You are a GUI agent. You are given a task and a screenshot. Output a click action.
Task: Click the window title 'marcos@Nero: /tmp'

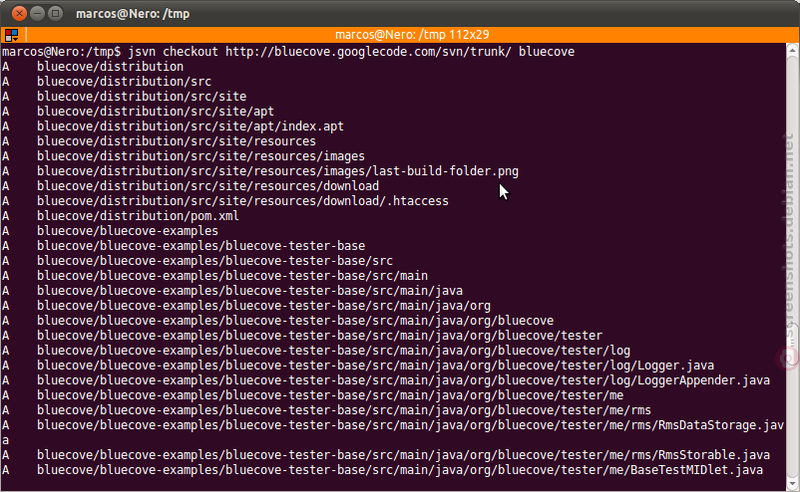(133, 14)
